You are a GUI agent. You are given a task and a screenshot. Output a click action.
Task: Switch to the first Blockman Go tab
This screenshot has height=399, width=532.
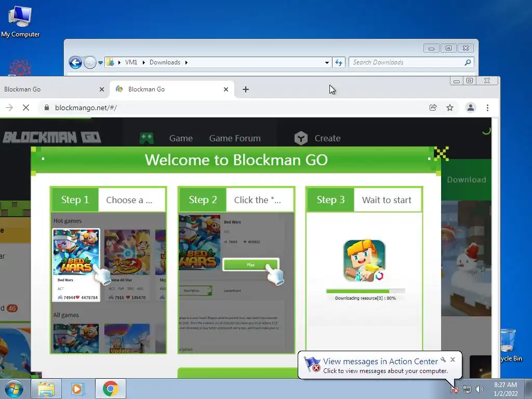tap(51, 89)
